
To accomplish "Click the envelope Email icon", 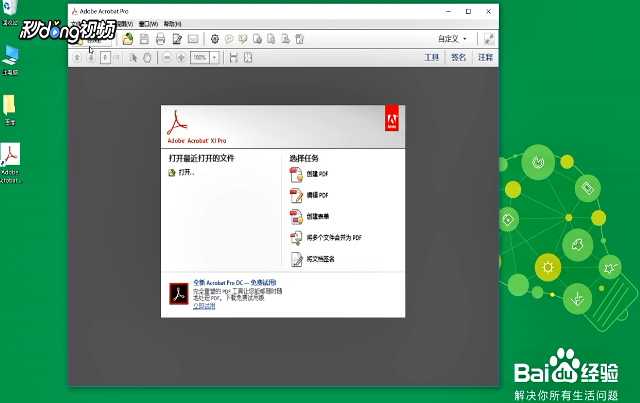I will pos(193,39).
